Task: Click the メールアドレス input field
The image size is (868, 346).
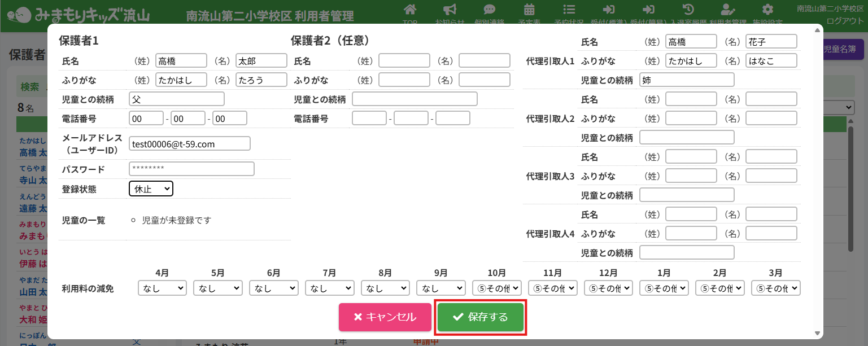Action: coord(189,144)
